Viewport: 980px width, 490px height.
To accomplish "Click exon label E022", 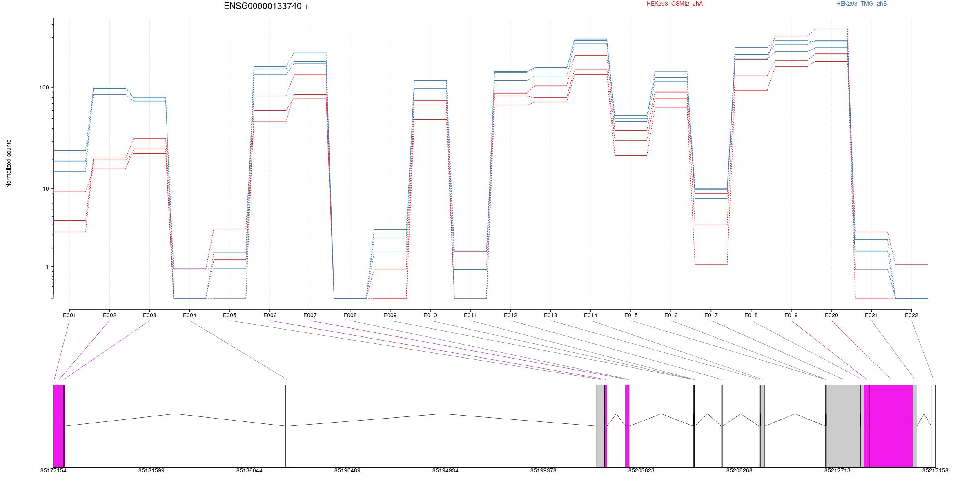I will point(911,315).
